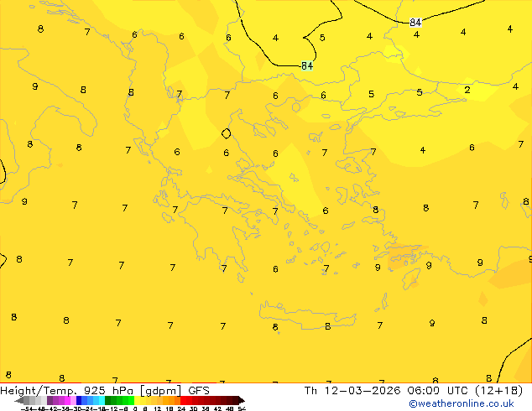The image size is (532, 411).
Task: Click the orange swatch left of the red swatches
Action: click(x=177, y=400)
